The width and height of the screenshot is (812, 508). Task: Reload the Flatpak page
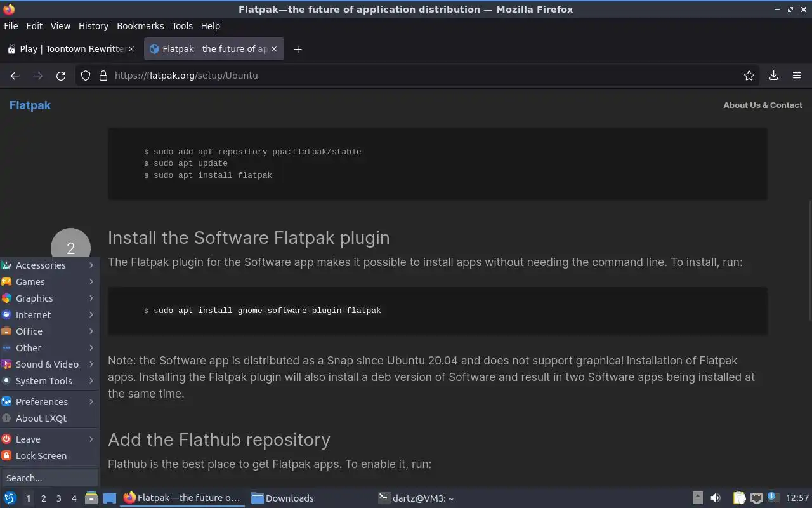coord(61,76)
